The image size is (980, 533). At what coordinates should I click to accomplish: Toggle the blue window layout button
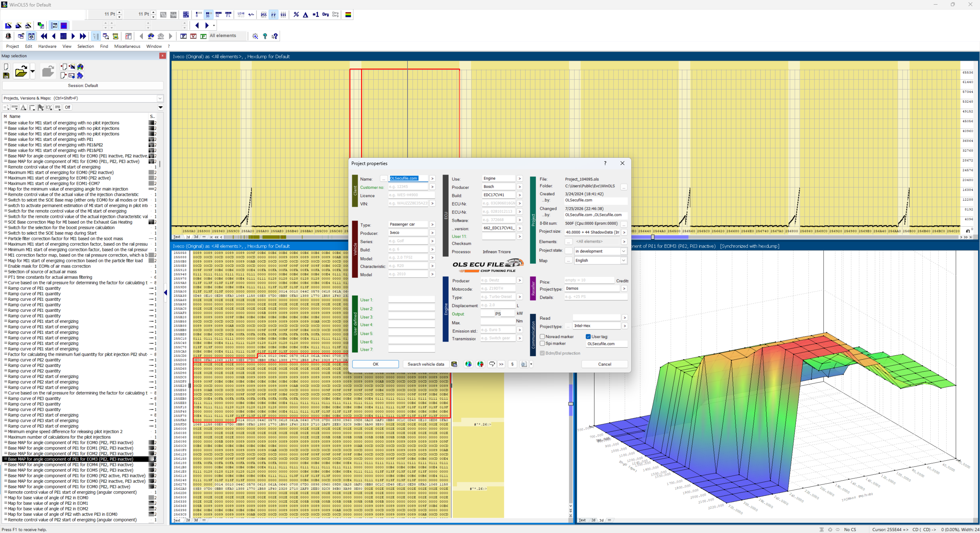64,26
